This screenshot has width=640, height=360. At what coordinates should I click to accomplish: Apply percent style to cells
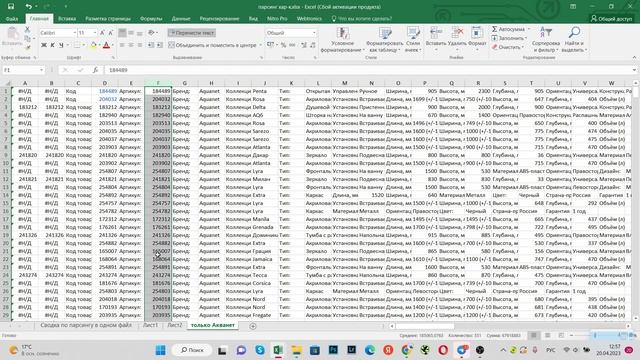tap(283, 45)
